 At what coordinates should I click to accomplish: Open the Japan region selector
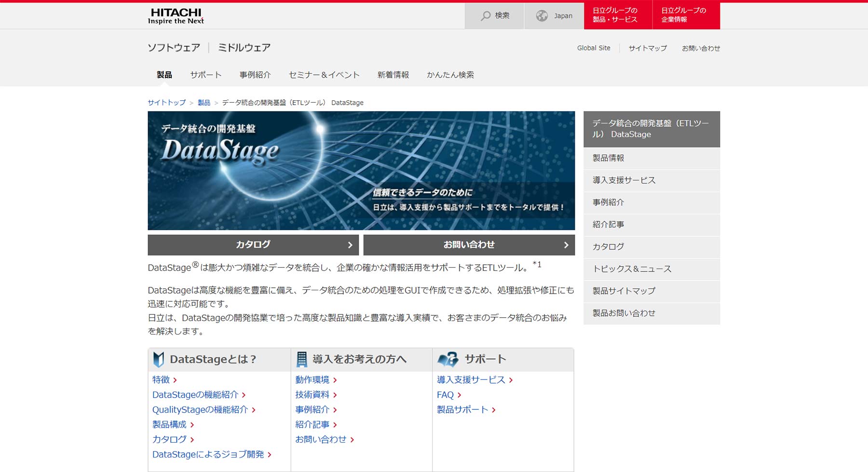tap(554, 16)
